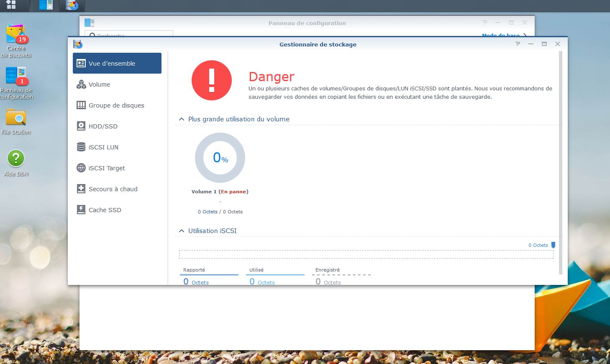
Task: Click the red Danger alert icon
Action: pos(211,80)
